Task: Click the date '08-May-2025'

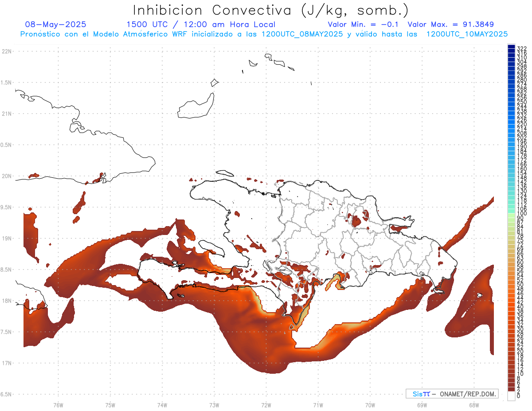Action: pos(55,24)
